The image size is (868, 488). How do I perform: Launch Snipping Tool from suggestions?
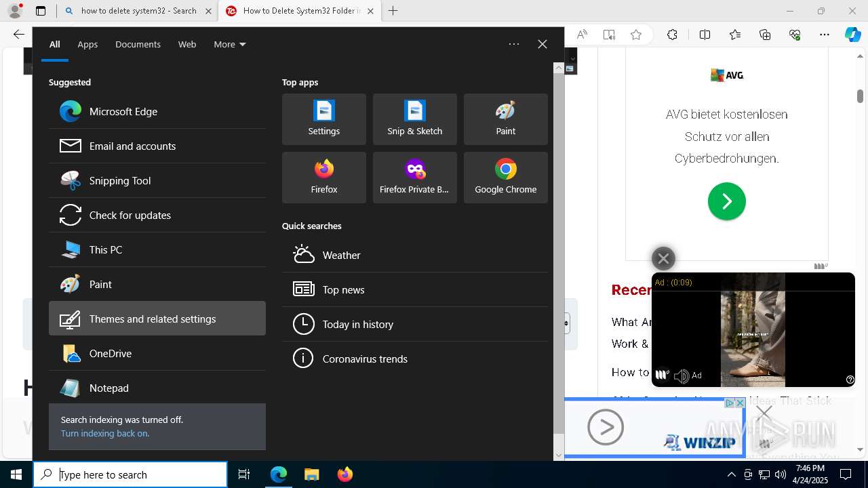[157, 180]
